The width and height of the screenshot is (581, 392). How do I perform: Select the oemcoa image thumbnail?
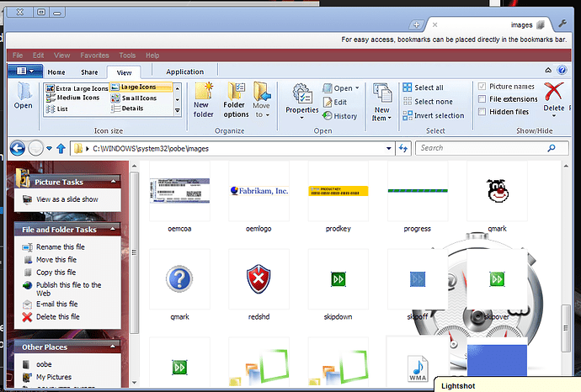pyautogui.click(x=179, y=191)
